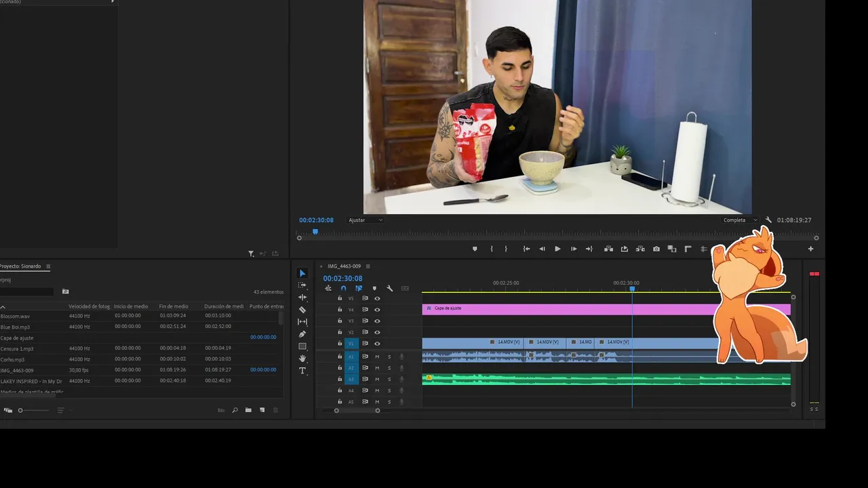The height and width of the screenshot is (488, 868).
Task: Click the New Item icon in Project panel
Action: [262, 410]
